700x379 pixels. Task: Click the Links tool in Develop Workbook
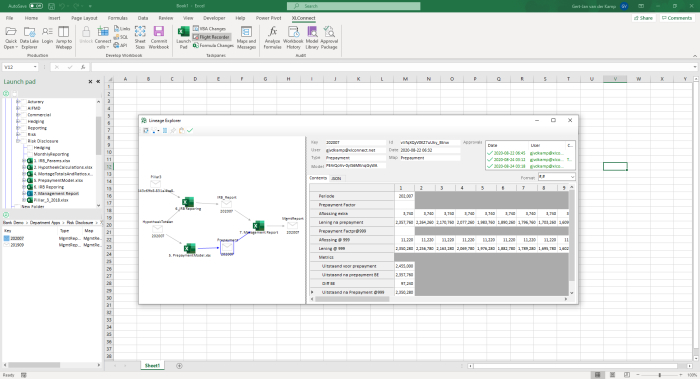[x=122, y=29]
